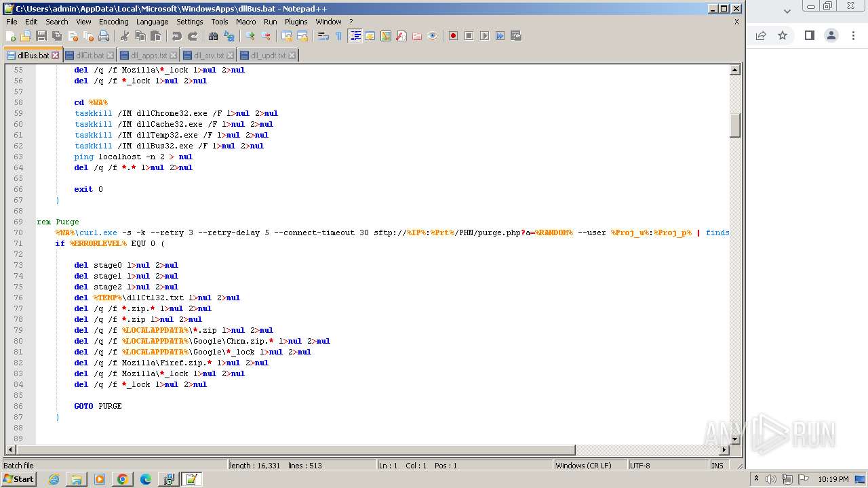Click the Copy toolbar icon
The image size is (868, 488).
140,36
